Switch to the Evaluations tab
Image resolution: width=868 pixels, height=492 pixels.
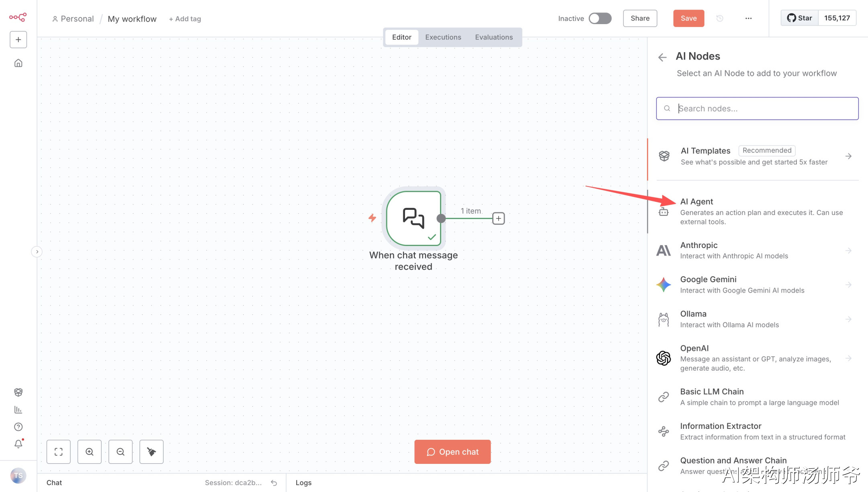coord(493,37)
